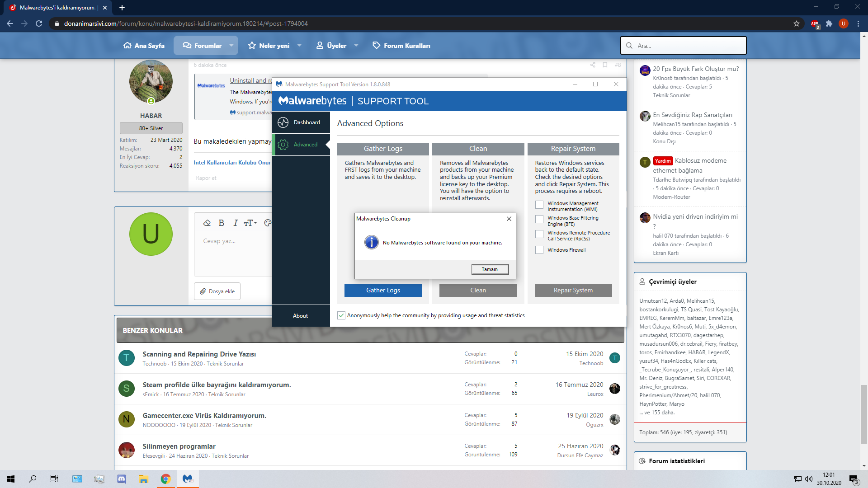The width and height of the screenshot is (868, 488).
Task: Bookmark post #8 with bookmark icon
Action: pos(605,65)
